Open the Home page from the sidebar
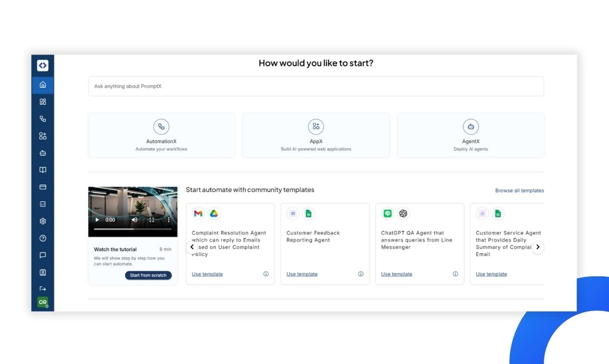 (43, 85)
